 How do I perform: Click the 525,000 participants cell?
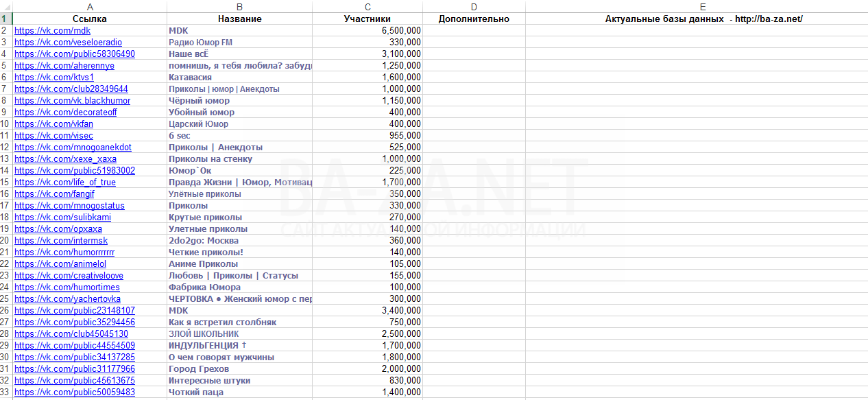click(x=367, y=147)
